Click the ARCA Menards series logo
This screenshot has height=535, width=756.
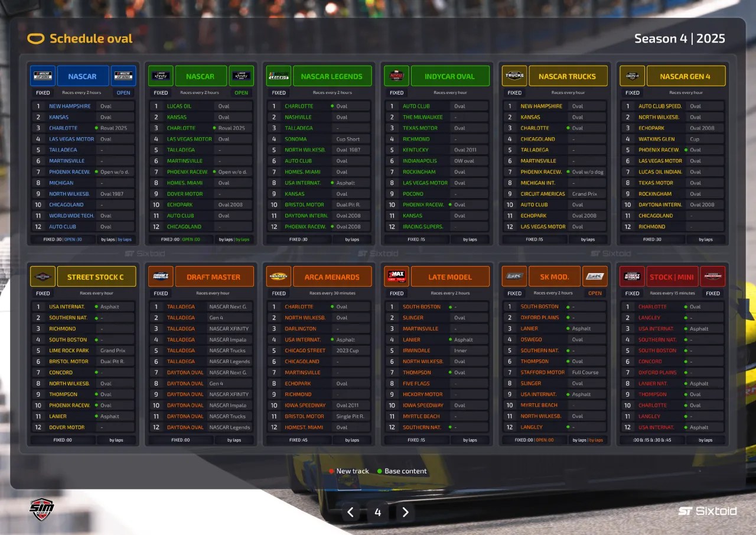click(279, 277)
